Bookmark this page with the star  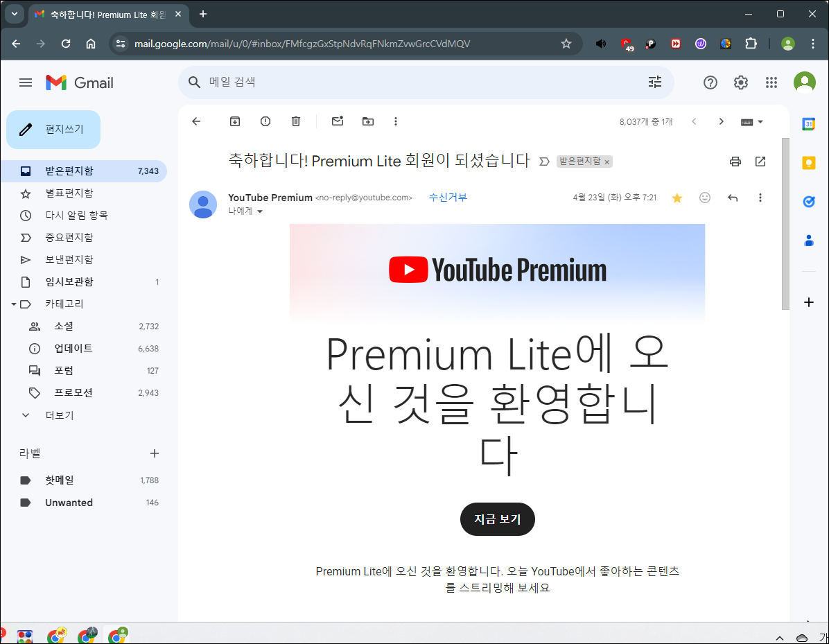click(566, 44)
